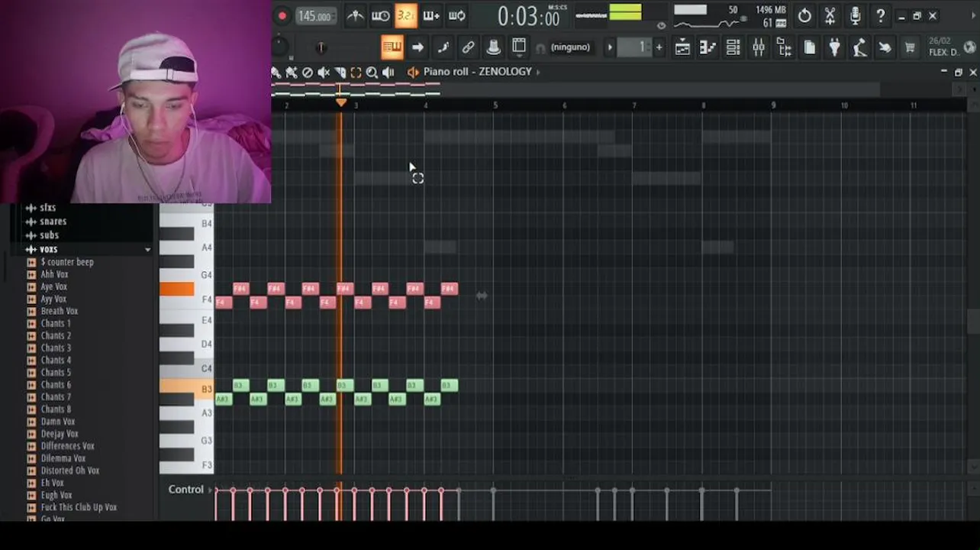
Task: Show the Browser panel via toolbar icon
Action: 784,47
